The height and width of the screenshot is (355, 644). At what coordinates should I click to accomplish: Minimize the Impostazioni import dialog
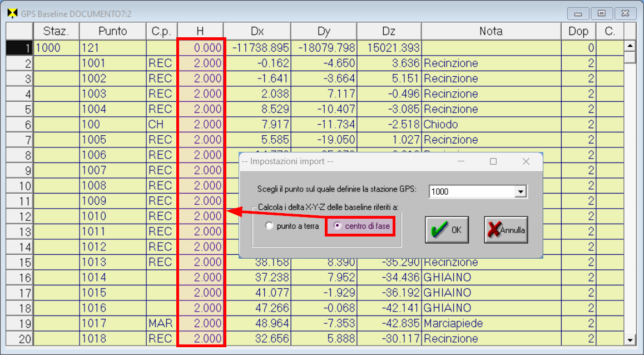tap(460, 161)
